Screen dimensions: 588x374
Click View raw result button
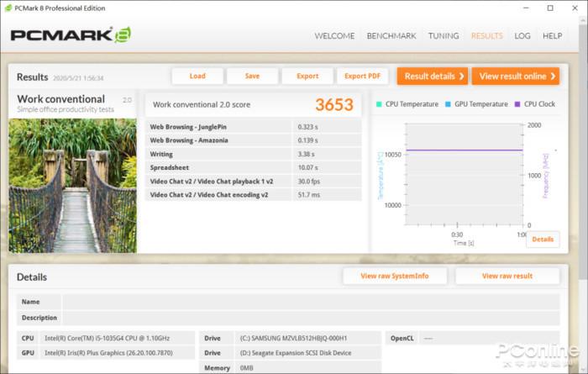click(x=507, y=277)
